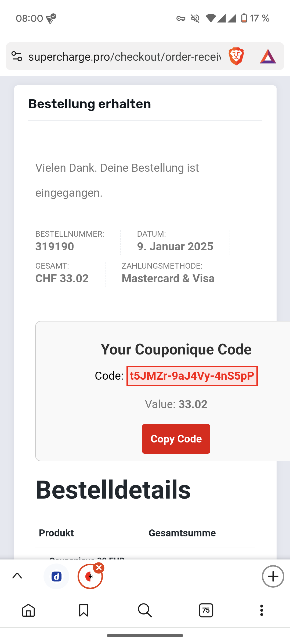Tap the VPN key icon in status bar
The width and height of the screenshot is (290, 644).
[x=181, y=19]
